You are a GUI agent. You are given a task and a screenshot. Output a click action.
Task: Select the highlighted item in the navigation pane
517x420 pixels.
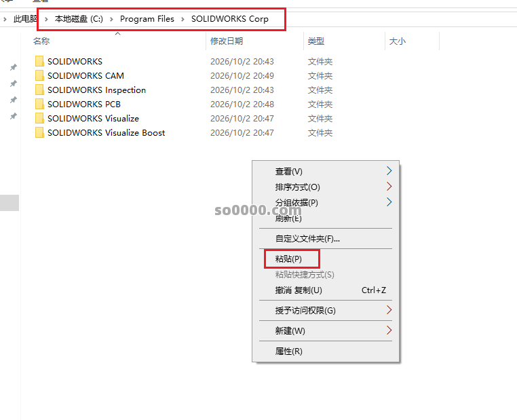click(x=9, y=202)
